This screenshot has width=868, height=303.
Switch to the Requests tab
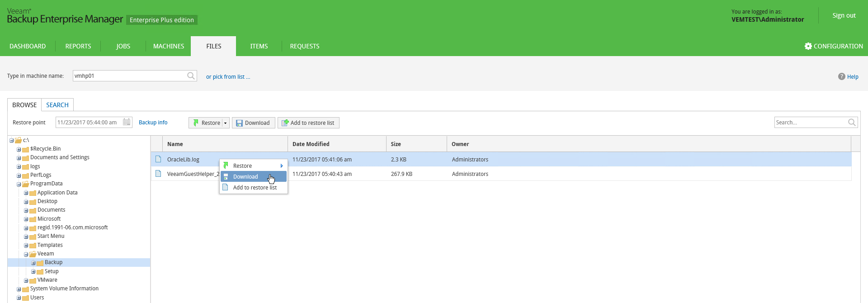click(305, 46)
